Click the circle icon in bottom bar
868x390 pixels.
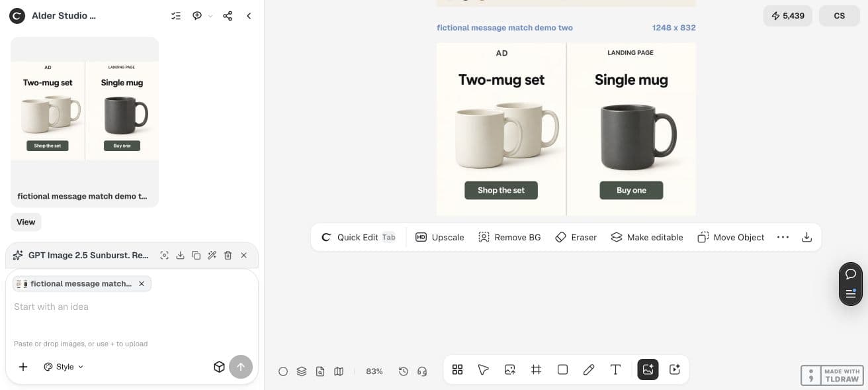[283, 371]
